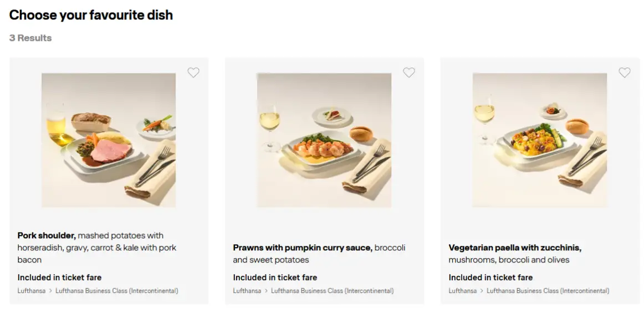Click the 'Choose your favourite dish' heading

pyautogui.click(x=91, y=15)
